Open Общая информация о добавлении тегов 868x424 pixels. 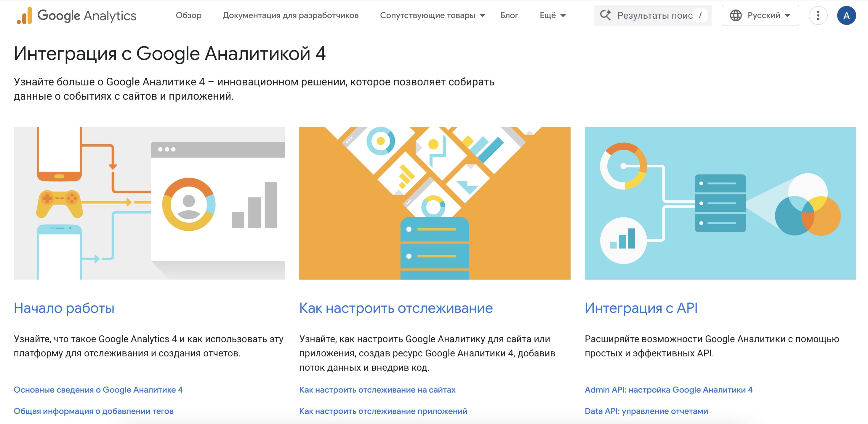coord(94,411)
